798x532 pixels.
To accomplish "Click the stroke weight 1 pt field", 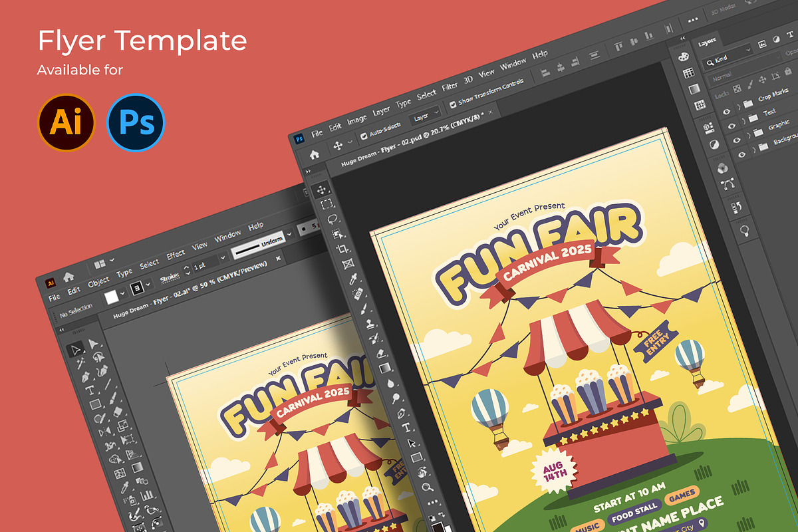I will click(x=207, y=263).
